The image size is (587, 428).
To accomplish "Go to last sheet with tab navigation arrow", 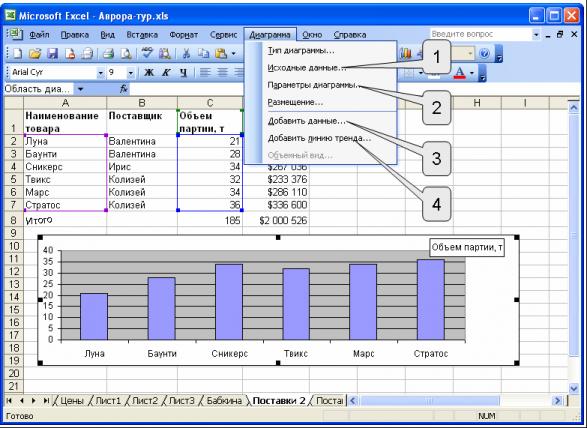I will (46, 401).
